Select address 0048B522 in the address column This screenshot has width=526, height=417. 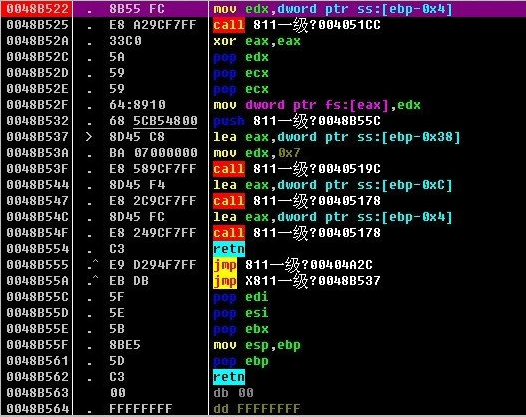point(37,9)
